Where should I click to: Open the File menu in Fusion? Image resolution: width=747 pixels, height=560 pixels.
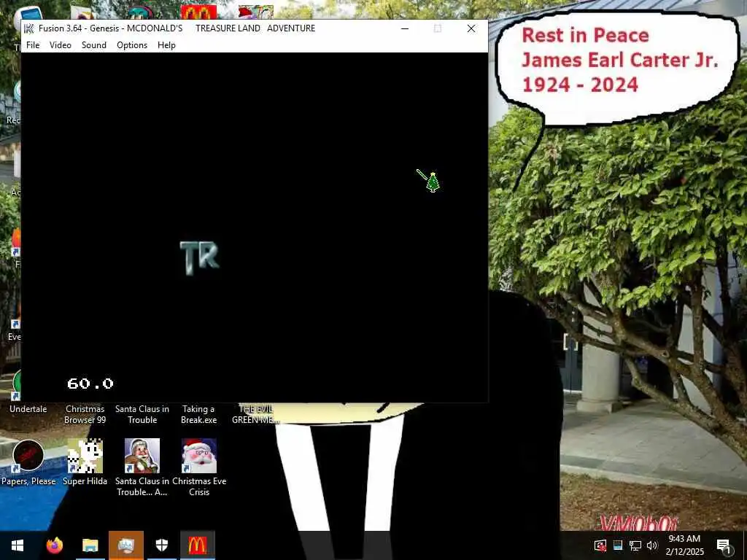[33, 45]
